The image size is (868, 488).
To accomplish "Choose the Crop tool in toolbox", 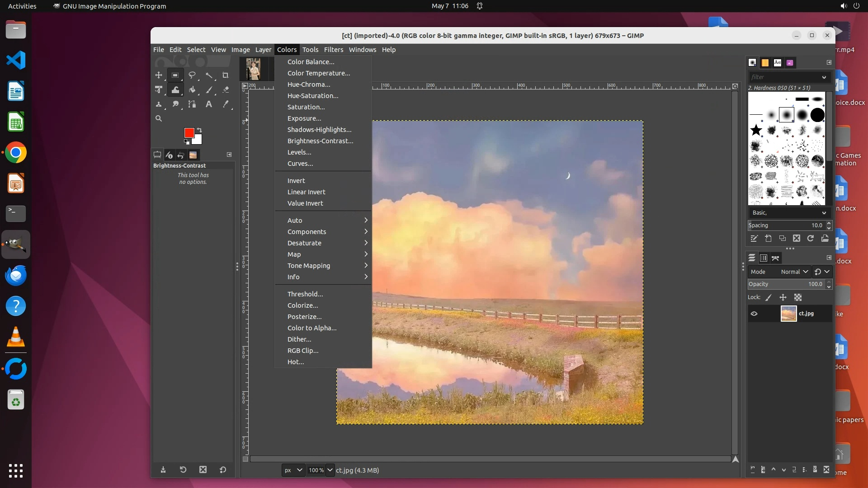I will (x=225, y=75).
